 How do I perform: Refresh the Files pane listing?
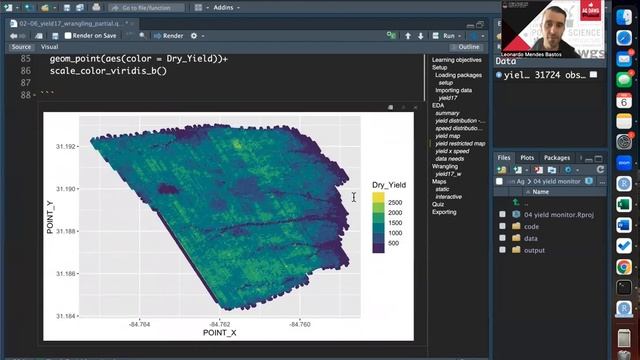tap(600, 169)
